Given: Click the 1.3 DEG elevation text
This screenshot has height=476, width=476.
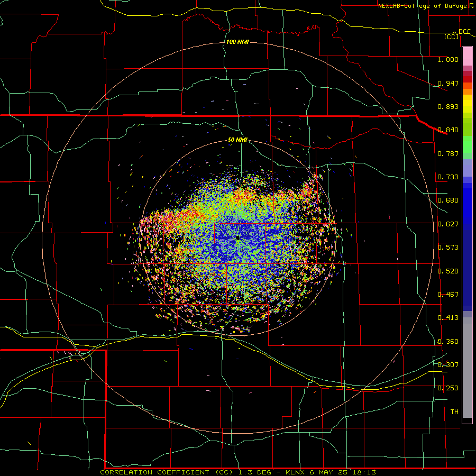Looking at the screenshot, I should pos(255,472).
